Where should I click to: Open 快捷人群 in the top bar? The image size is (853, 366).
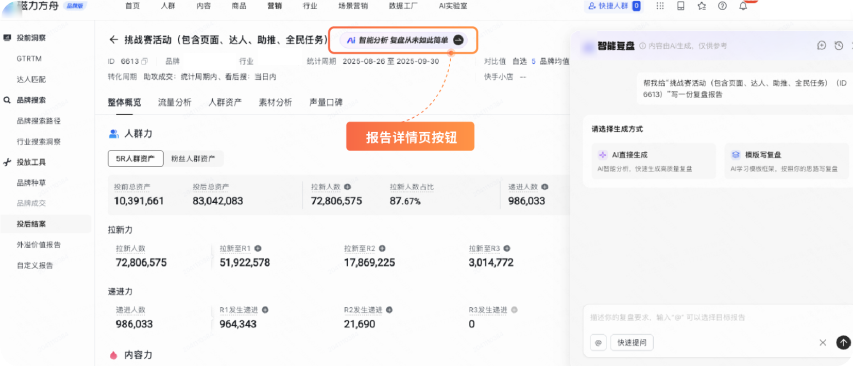tap(613, 6)
